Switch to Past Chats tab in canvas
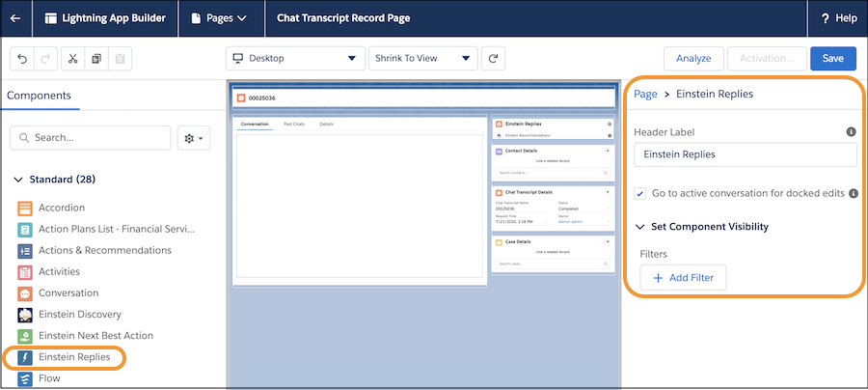This screenshot has width=868, height=390. [293, 125]
